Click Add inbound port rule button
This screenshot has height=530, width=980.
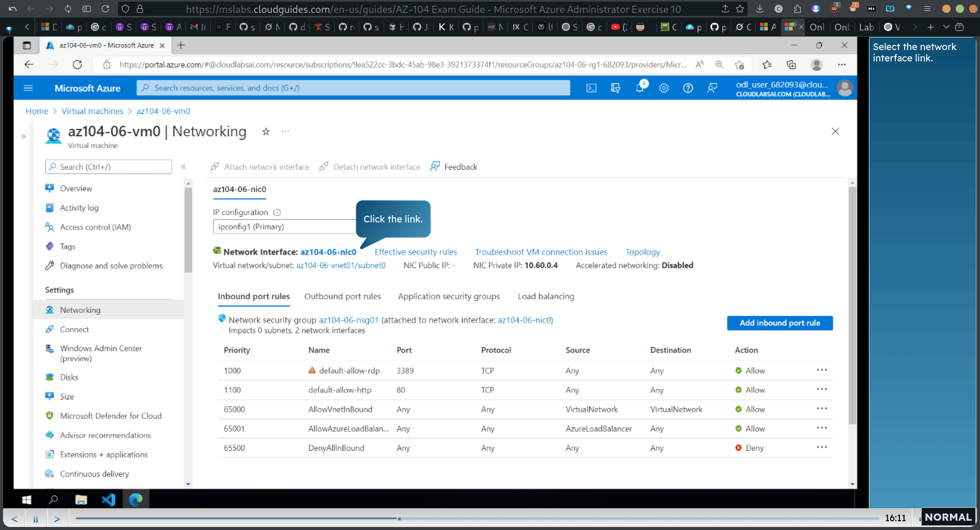tap(780, 323)
